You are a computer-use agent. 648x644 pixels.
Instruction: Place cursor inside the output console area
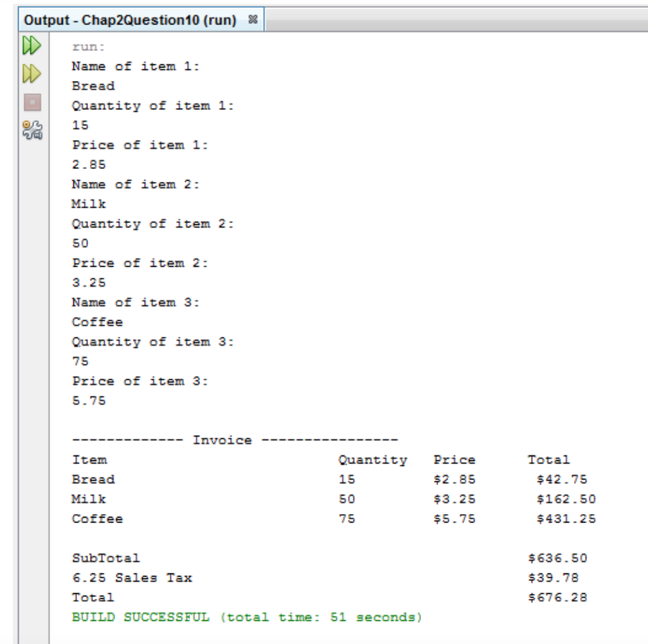321,321
